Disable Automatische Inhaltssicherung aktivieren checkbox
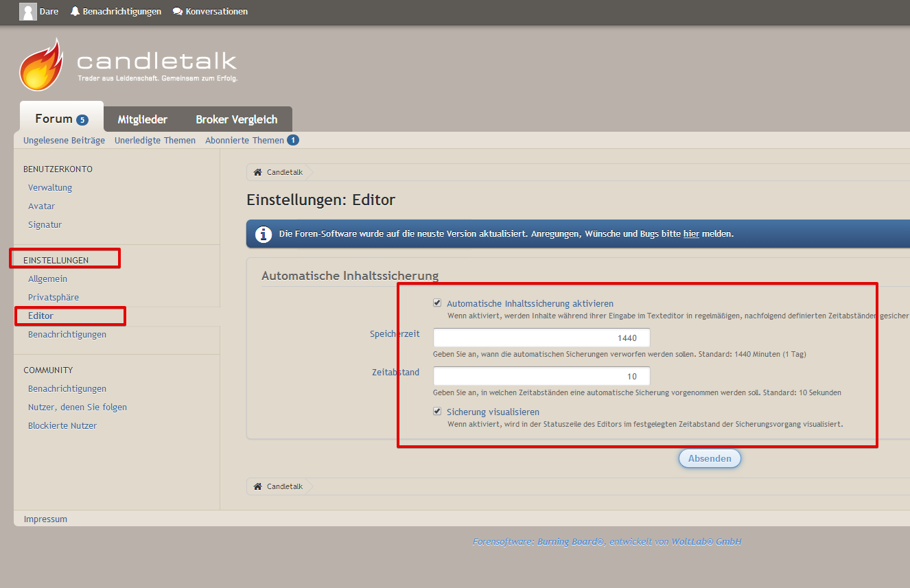 (437, 303)
